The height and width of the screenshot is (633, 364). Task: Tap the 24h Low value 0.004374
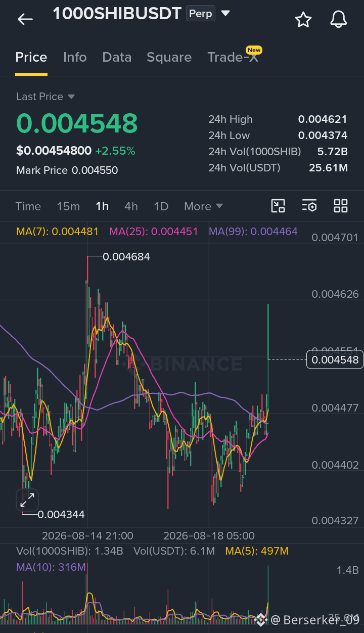click(x=323, y=135)
